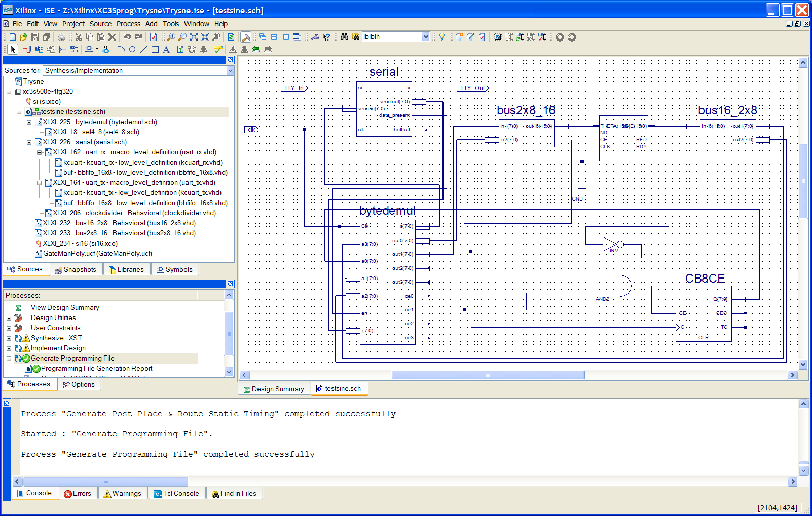The height and width of the screenshot is (516, 812).
Task: Click the schematic horizontal scrollbar thumb
Action: click(488, 375)
